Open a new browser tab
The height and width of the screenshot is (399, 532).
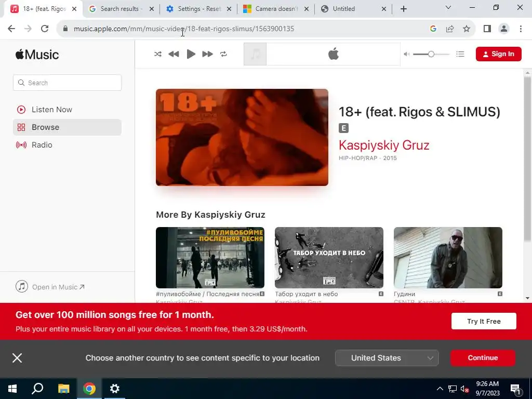point(403,9)
